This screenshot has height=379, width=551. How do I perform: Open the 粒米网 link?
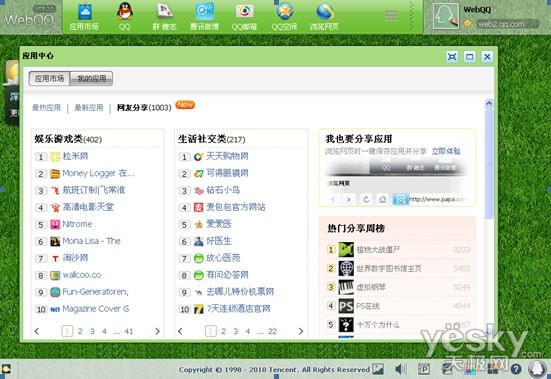[75, 156]
